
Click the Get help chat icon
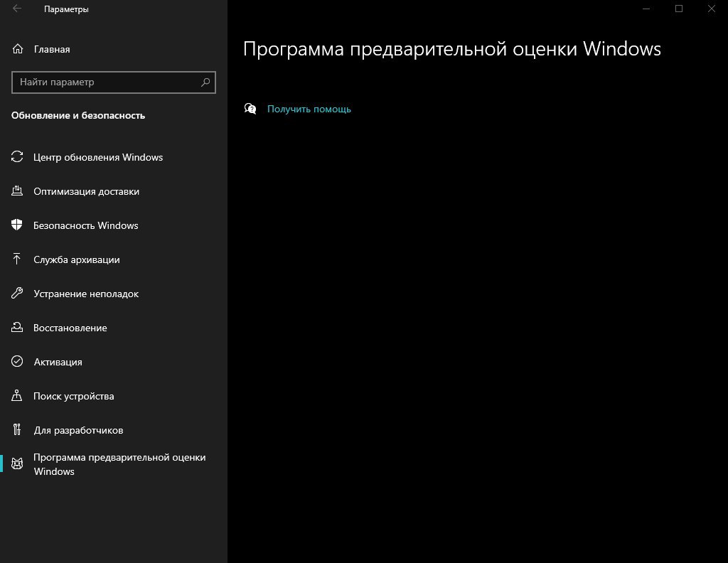click(x=250, y=109)
